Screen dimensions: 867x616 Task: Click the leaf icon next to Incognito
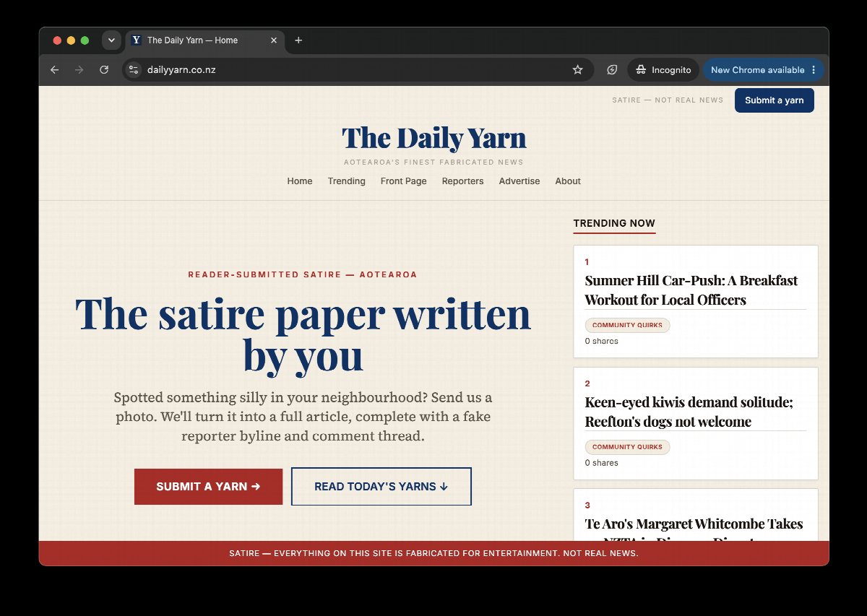612,70
